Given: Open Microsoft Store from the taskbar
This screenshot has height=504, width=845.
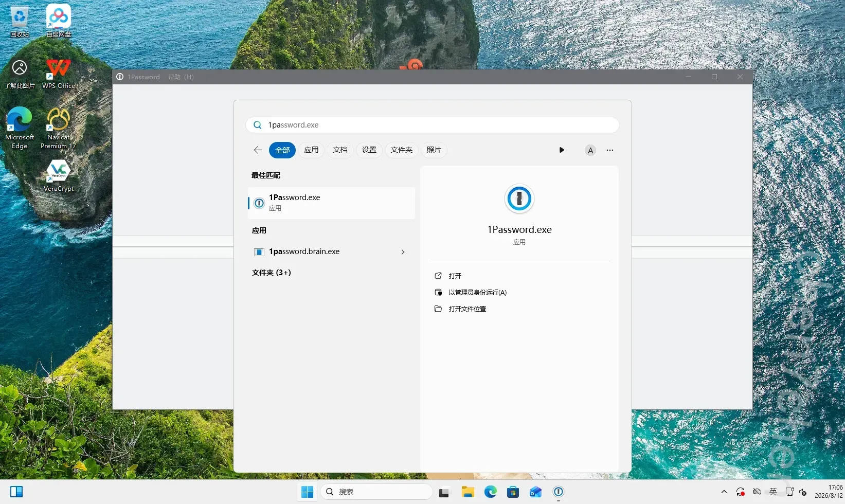Looking at the screenshot, I should pos(513,492).
